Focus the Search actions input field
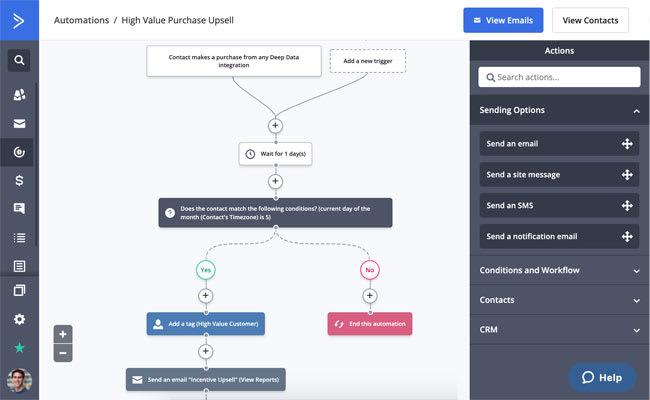The width and height of the screenshot is (650, 400). [559, 77]
